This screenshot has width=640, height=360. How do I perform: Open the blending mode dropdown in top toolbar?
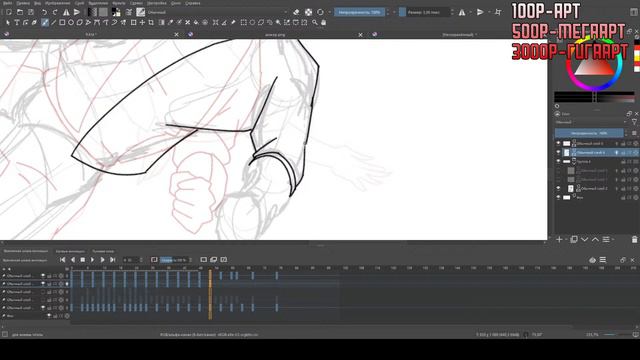[217, 12]
